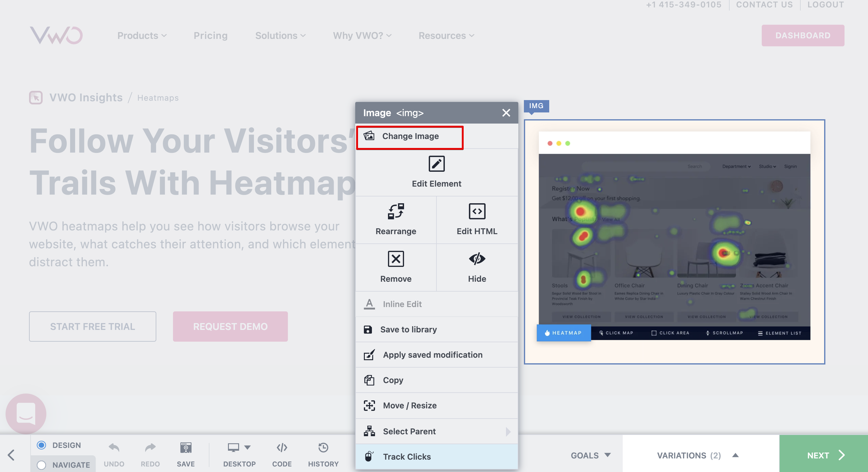Click the Redo arrow in toolbar
Image resolution: width=868 pixels, height=472 pixels.
(x=150, y=447)
